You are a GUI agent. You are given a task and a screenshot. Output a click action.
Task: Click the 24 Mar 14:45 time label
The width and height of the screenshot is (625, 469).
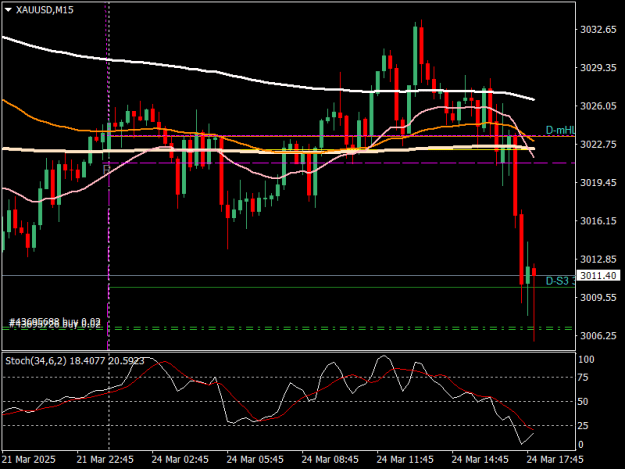tap(480, 459)
